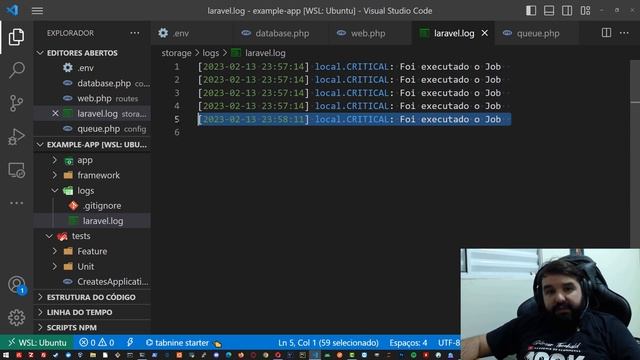640x360 pixels.
Task: Close laravel.log in open editors list
Action: pos(55,113)
